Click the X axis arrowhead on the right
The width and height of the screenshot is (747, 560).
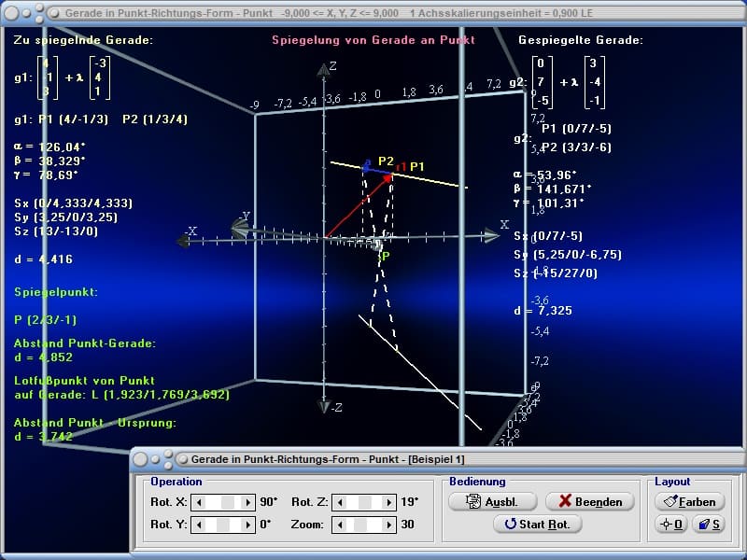click(491, 235)
